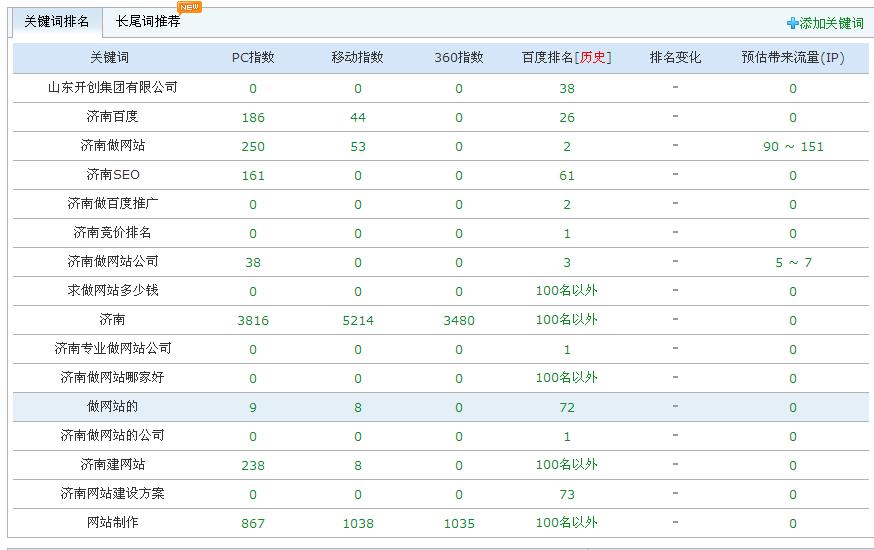The height and width of the screenshot is (550, 874).
Task: Open the 长尾词推荐 tab
Action: pyautogui.click(x=148, y=21)
